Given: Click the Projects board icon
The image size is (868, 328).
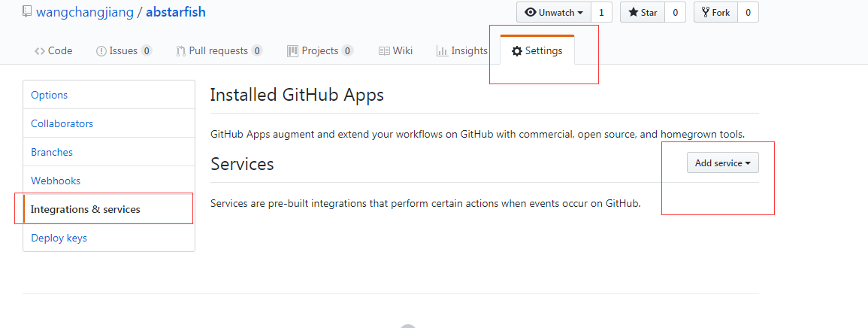Looking at the screenshot, I should click(x=293, y=51).
